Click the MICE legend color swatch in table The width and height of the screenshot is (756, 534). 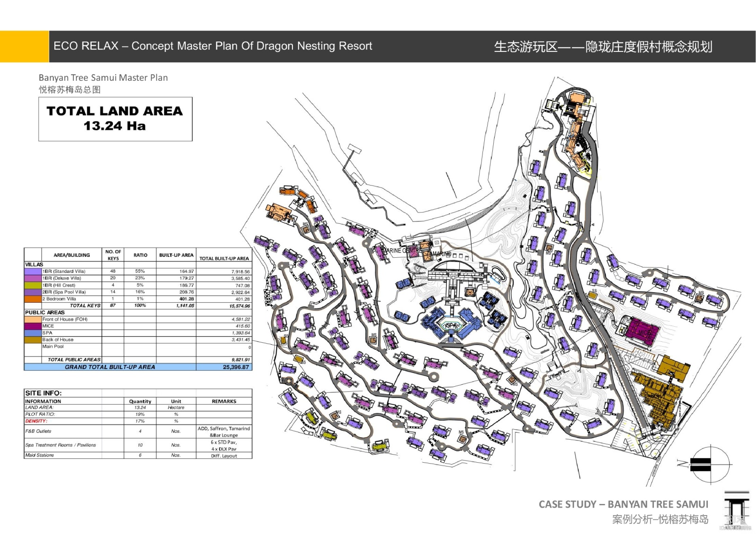(x=33, y=326)
